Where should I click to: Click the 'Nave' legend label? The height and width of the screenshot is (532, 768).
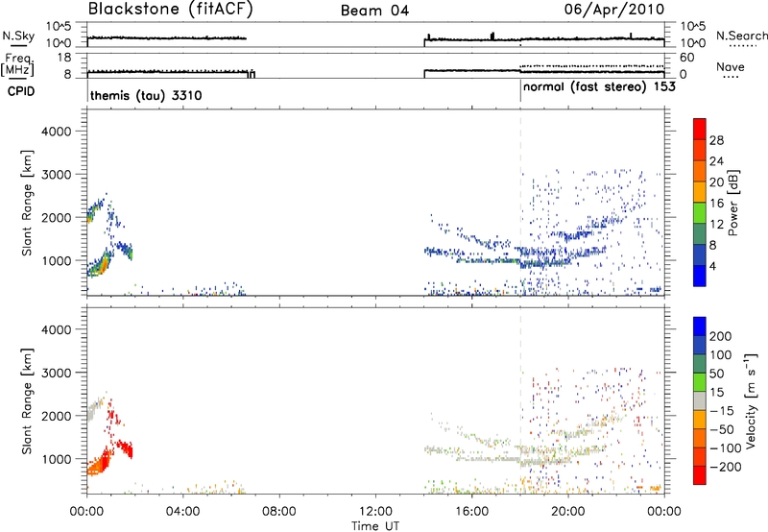[730, 67]
